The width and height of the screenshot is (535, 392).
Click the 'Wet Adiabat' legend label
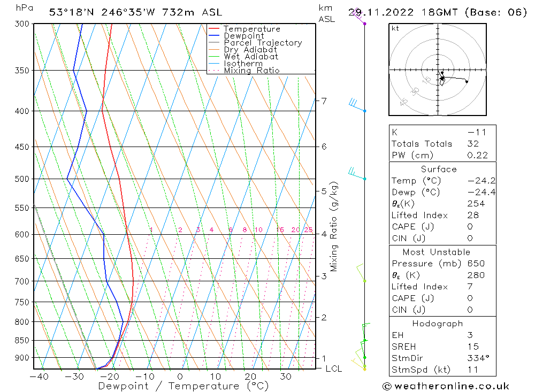(x=251, y=57)
